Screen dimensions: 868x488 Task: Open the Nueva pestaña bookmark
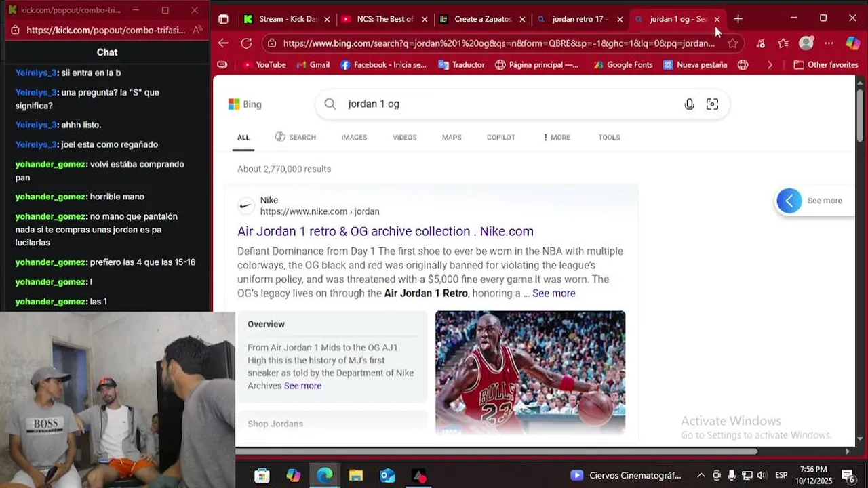point(695,65)
